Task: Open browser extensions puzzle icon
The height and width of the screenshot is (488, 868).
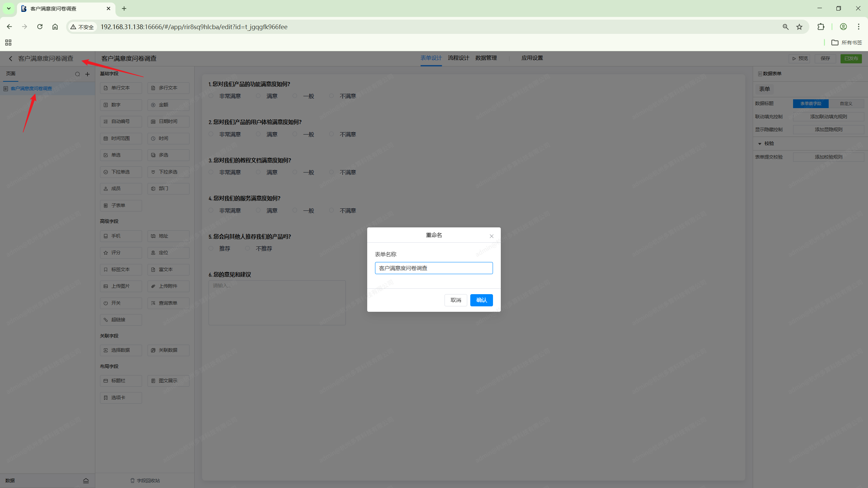Action: coord(821,27)
